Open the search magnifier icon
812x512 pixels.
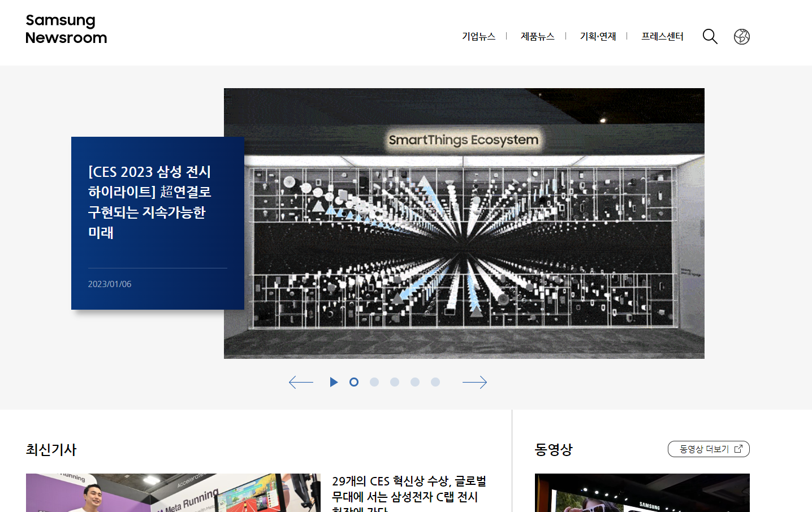710,37
